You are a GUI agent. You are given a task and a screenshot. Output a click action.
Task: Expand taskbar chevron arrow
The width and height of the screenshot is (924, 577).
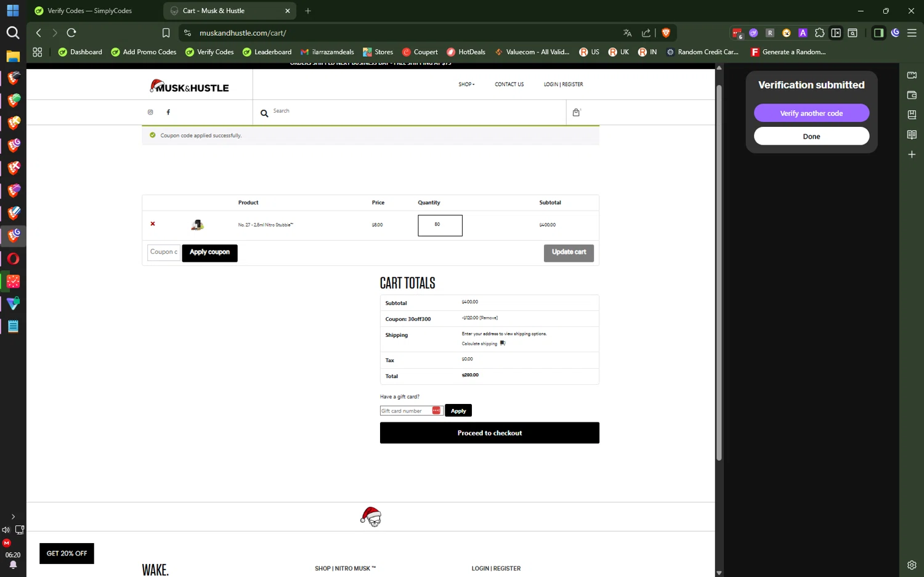[x=13, y=517]
